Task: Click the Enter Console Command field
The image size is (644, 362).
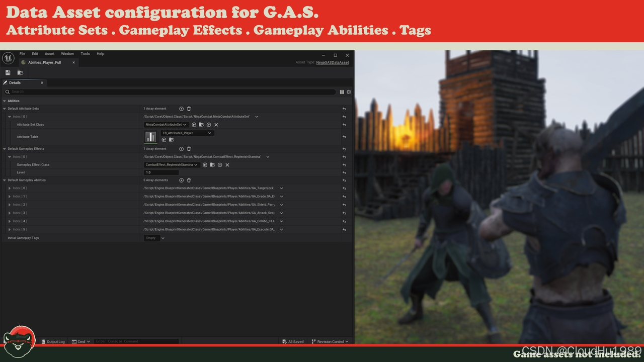Action: (x=136, y=342)
